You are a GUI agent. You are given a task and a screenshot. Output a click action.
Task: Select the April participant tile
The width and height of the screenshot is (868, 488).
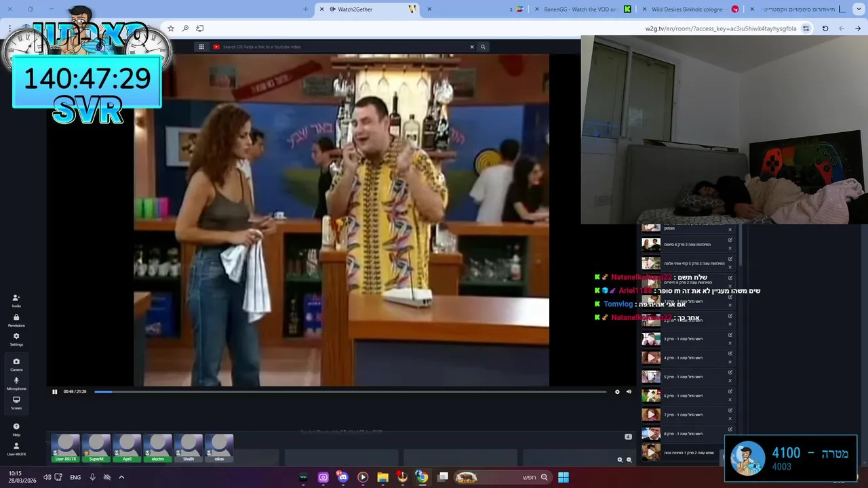[x=127, y=448]
